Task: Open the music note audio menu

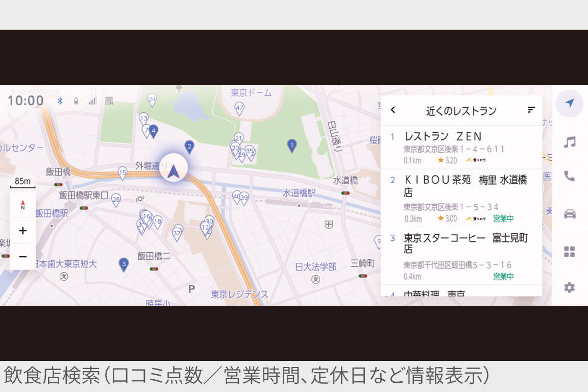Action: [569, 141]
